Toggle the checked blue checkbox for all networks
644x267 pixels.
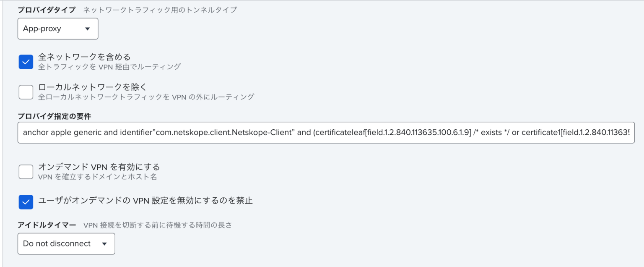tap(26, 61)
